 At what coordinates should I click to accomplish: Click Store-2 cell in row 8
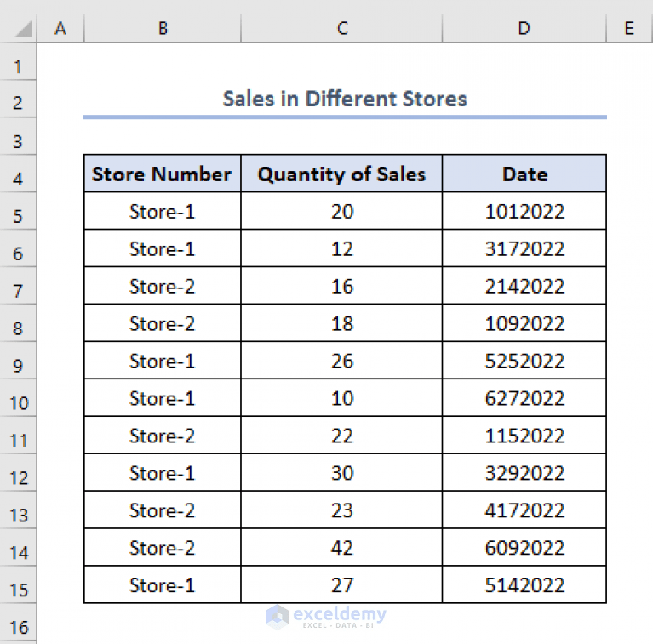tap(163, 323)
